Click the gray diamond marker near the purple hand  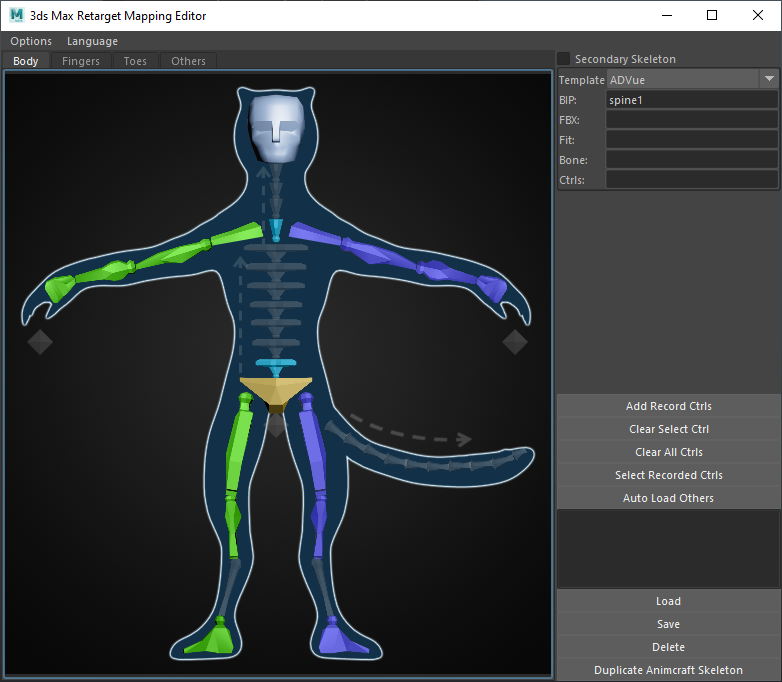tap(515, 342)
